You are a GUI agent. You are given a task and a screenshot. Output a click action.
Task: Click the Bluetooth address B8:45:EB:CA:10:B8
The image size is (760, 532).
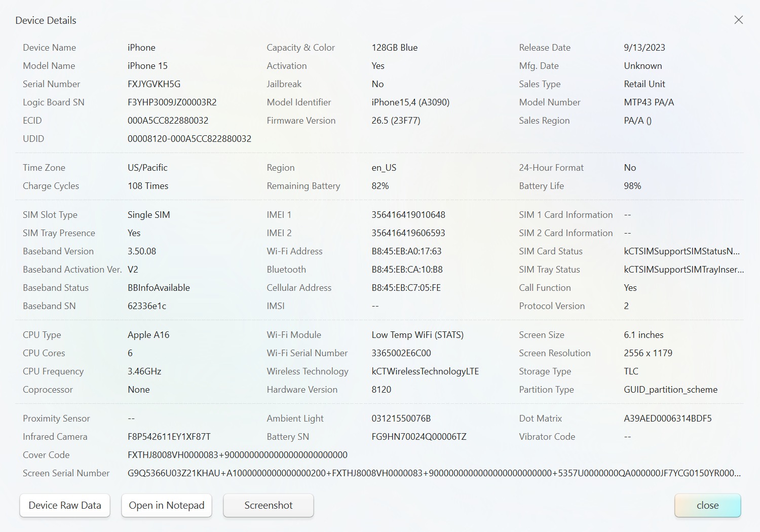click(x=407, y=270)
